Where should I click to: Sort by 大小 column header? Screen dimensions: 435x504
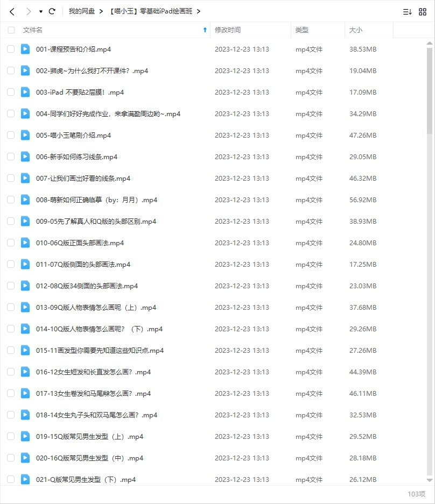pos(356,30)
